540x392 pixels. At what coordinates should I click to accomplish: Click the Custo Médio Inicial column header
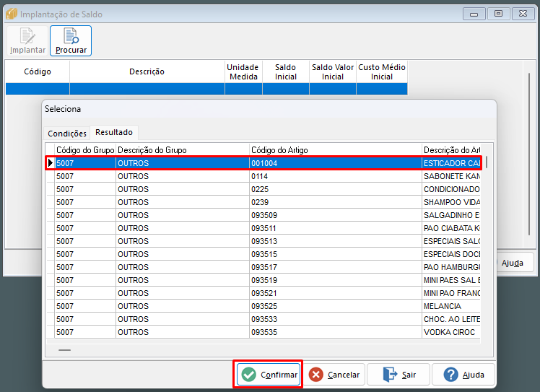click(382, 71)
